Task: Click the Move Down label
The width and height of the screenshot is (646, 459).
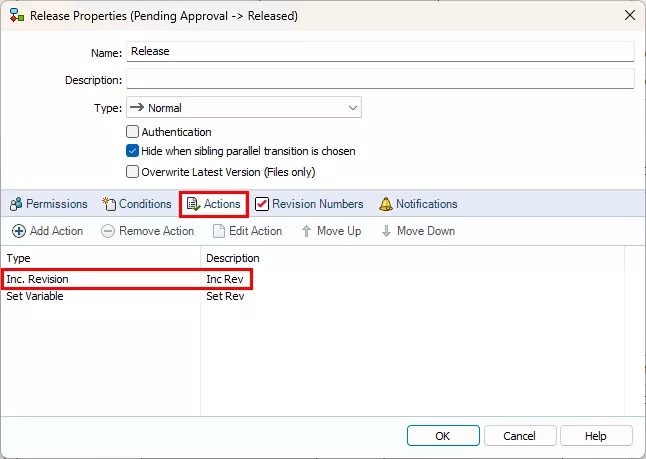Action: pyautogui.click(x=426, y=231)
